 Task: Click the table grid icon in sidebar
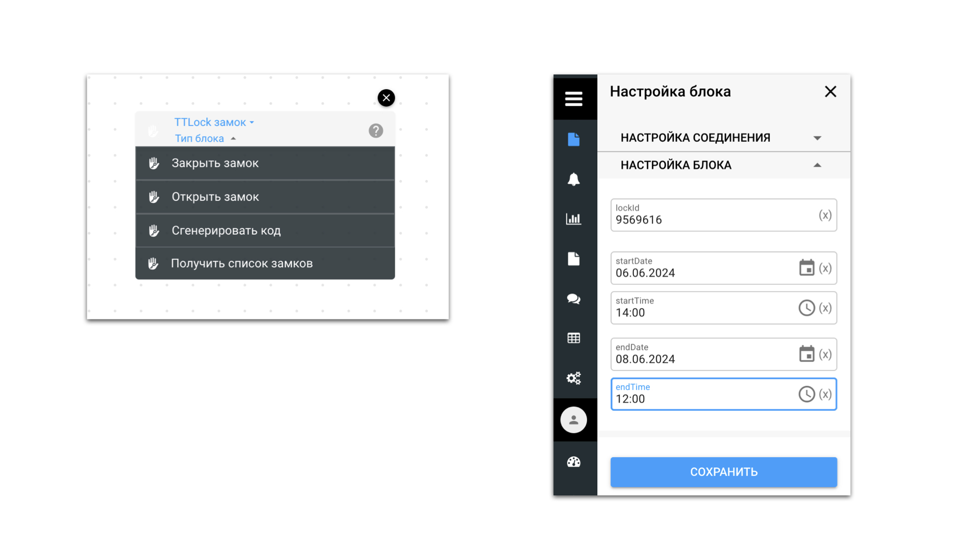tap(574, 338)
